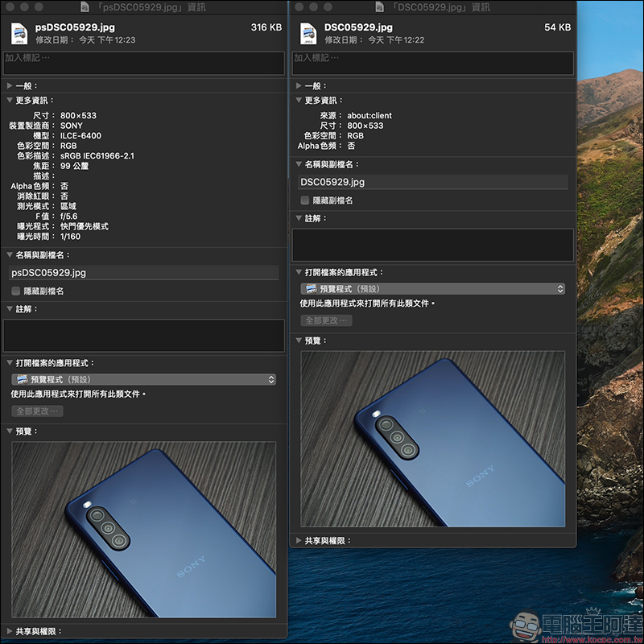Click the 316 KB file size text
The width and height of the screenshot is (644, 644).
pos(266,27)
